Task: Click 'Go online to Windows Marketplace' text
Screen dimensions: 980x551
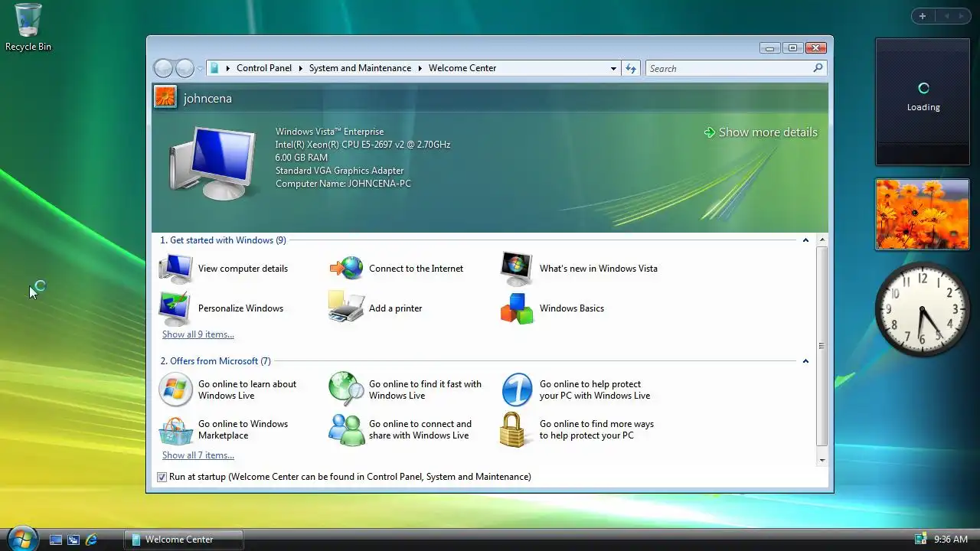Action: [x=243, y=429]
